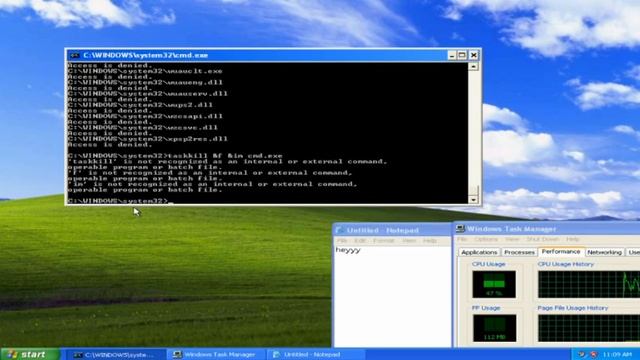Click cmd scrollbar down arrow

point(473,200)
